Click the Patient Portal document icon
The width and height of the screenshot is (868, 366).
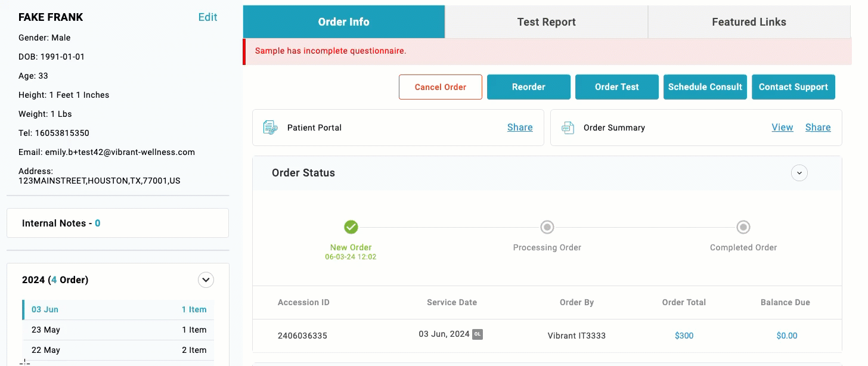click(271, 128)
